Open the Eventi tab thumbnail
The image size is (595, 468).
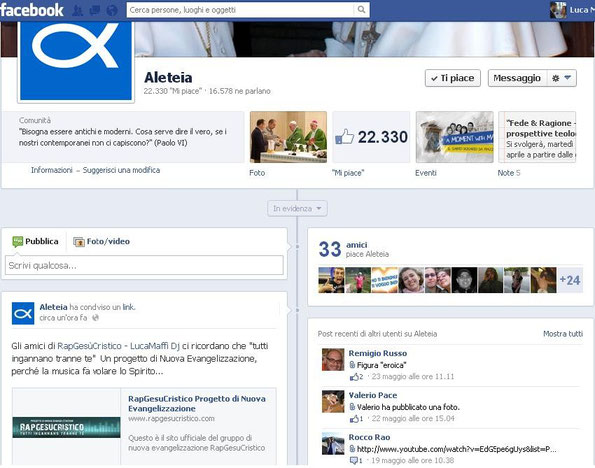tap(455, 137)
